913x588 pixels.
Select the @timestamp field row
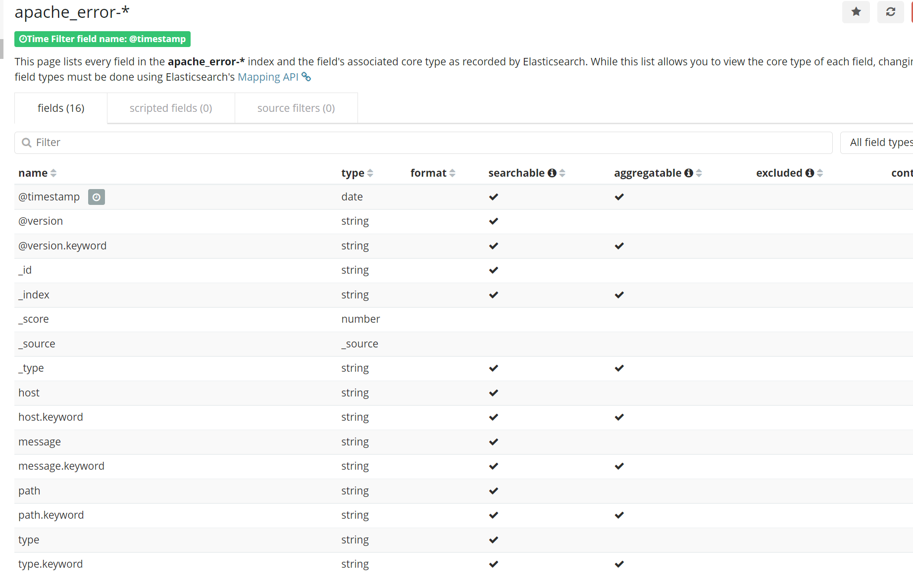click(x=463, y=197)
